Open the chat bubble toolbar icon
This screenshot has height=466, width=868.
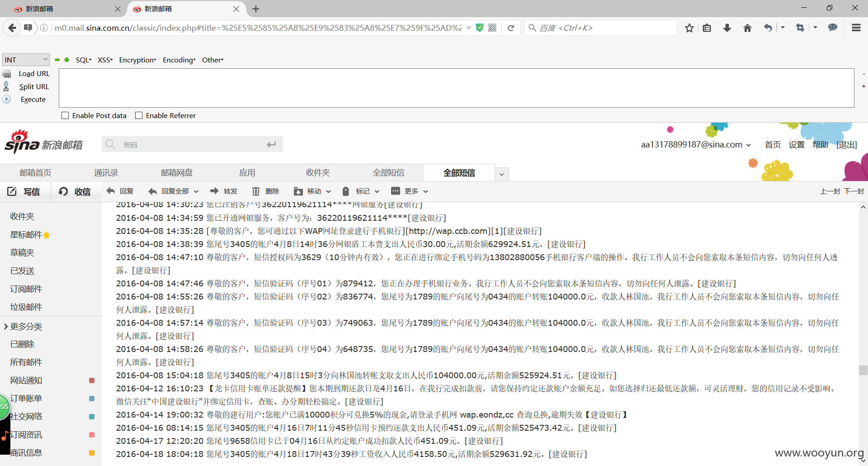pos(833,28)
